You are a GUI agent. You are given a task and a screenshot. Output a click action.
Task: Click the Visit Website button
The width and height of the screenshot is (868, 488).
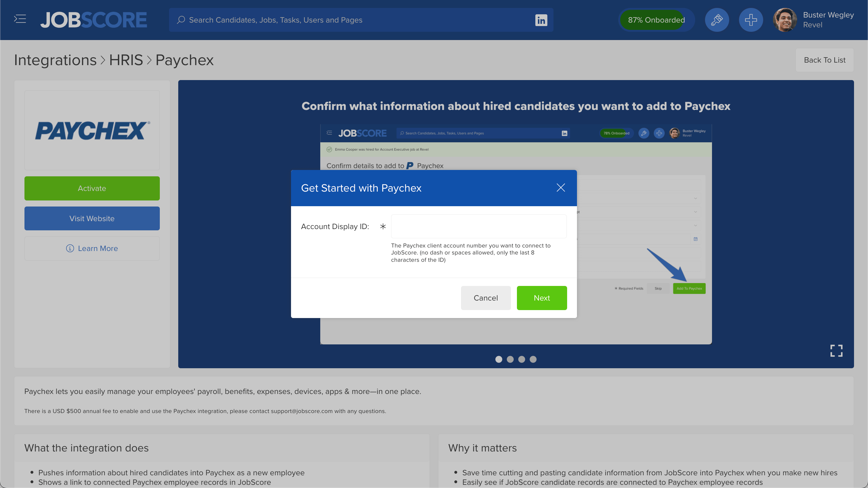[92, 218]
